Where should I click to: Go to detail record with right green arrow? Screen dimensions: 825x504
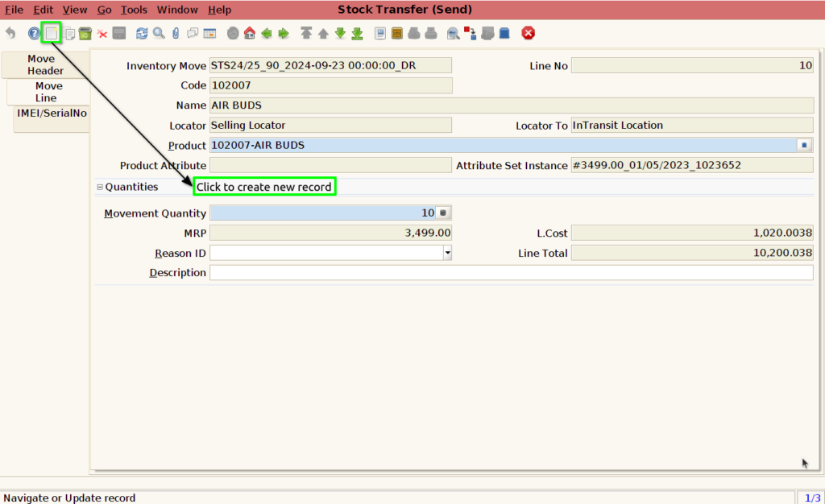(x=284, y=33)
